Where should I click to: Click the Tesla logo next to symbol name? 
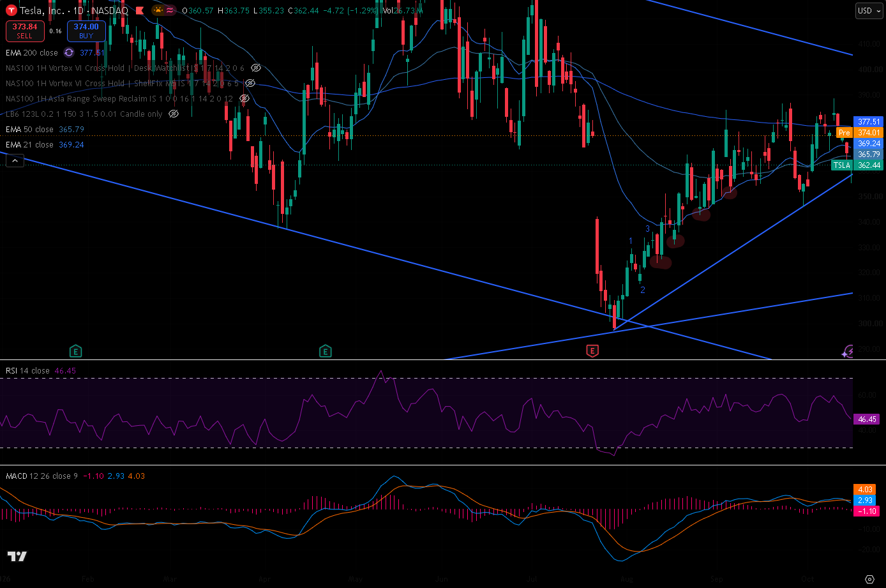pos(11,10)
